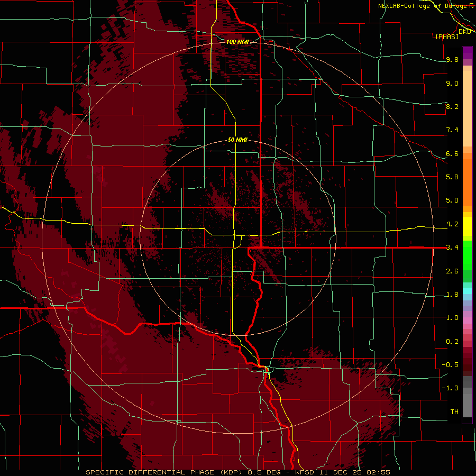The height and width of the screenshot is (476, 476).
Task: Click the 9.0 scale value
Action: pyautogui.click(x=452, y=83)
